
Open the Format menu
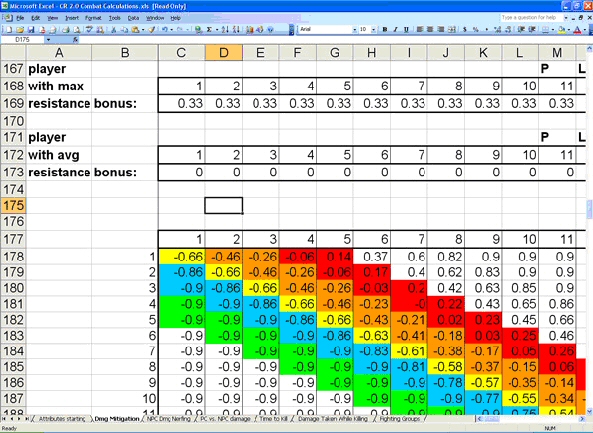93,18
